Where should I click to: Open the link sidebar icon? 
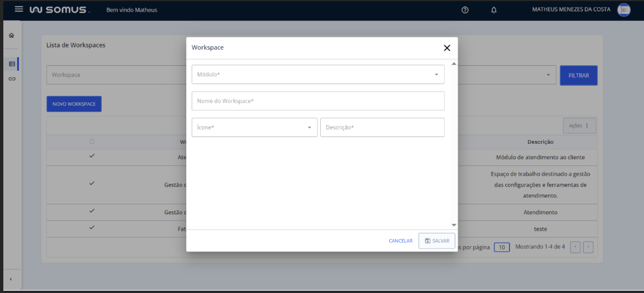tap(12, 79)
